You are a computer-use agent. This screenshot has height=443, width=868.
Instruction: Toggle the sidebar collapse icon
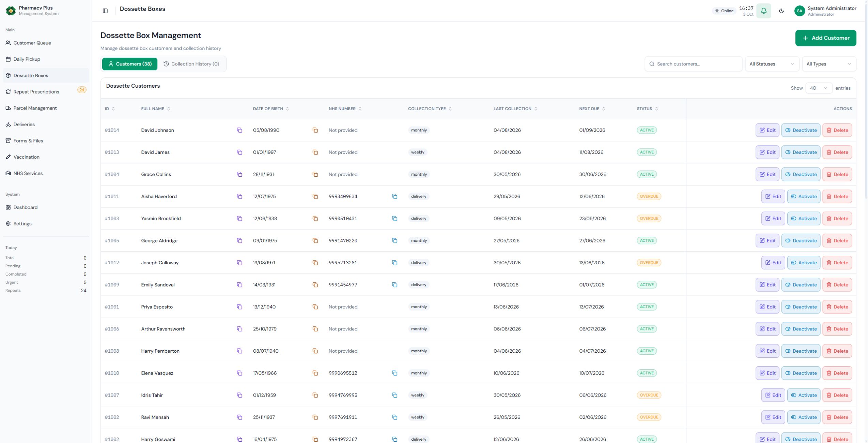coord(105,11)
